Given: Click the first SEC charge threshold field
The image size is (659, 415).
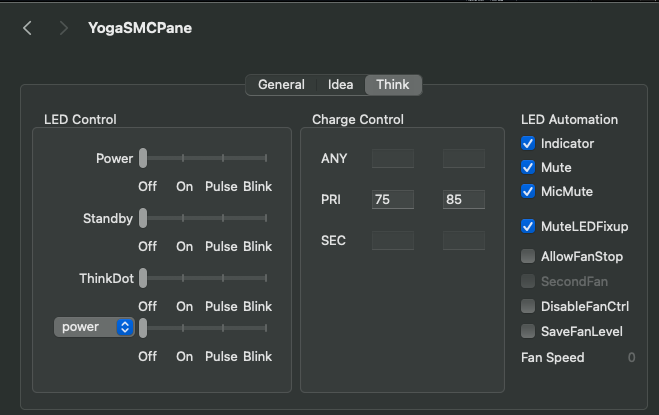Looking at the screenshot, I should coord(393,240).
